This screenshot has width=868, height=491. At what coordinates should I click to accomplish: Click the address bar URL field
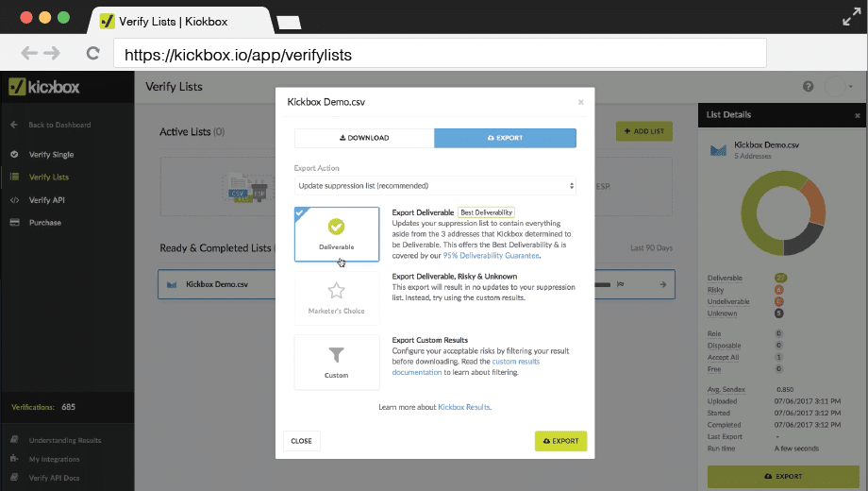[440, 55]
